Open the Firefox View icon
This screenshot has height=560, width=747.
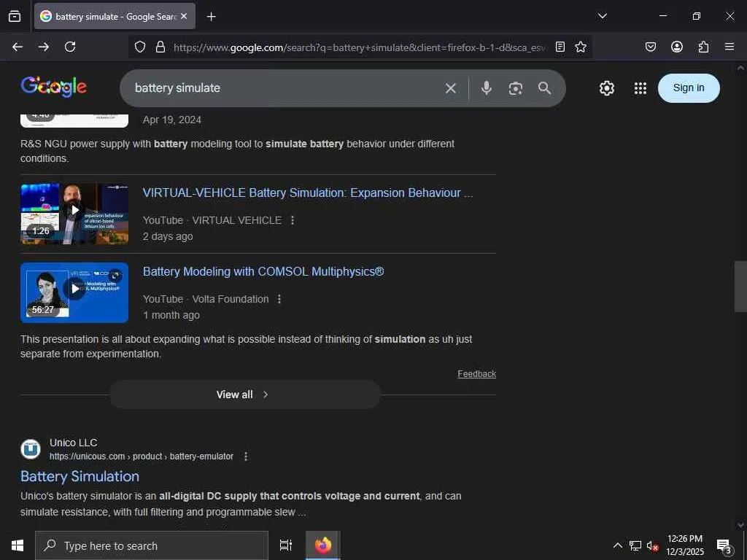click(15, 16)
